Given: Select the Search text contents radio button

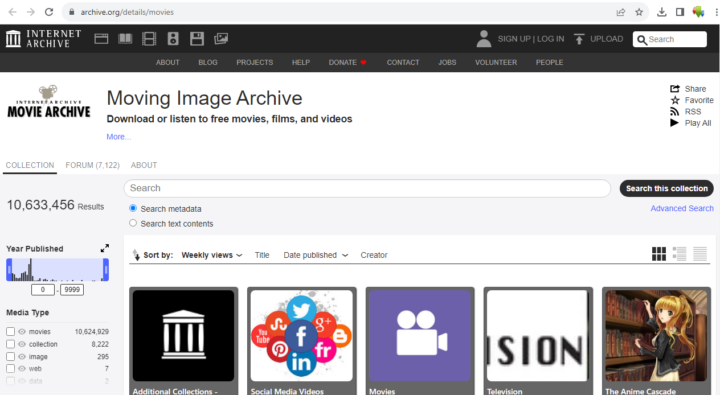Looking at the screenshot, I should point(133,223).
